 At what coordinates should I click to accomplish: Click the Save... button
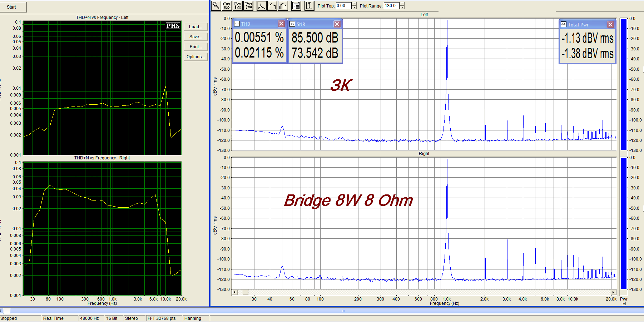coord(195,37)
